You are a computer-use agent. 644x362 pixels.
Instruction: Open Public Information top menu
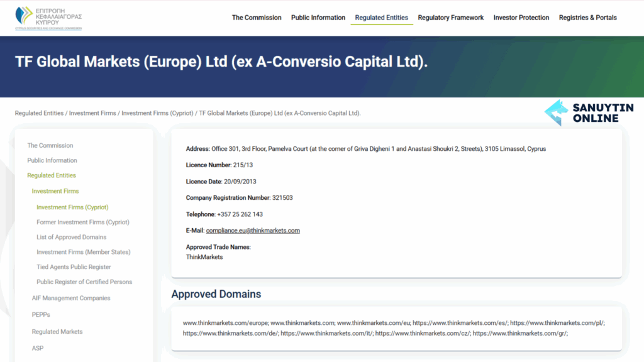point(318,18)
